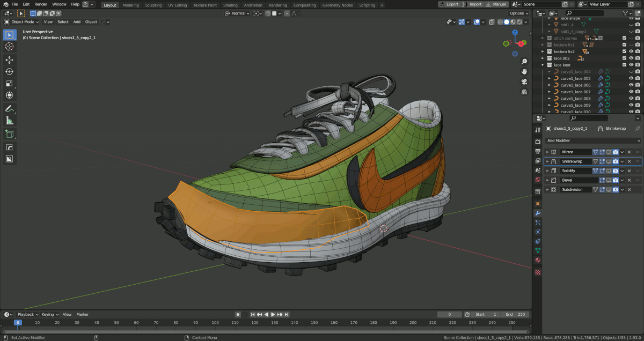This screenshot has height=341, width=644.
Task: Click the Export button
Action: pos(450,4)
